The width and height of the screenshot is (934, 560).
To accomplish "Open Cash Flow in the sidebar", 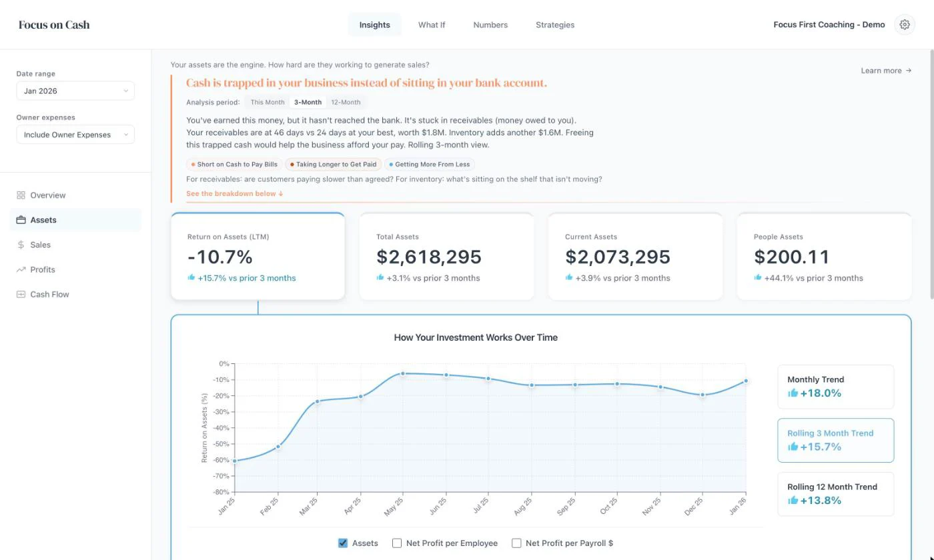I will click(x=75, y=294).
